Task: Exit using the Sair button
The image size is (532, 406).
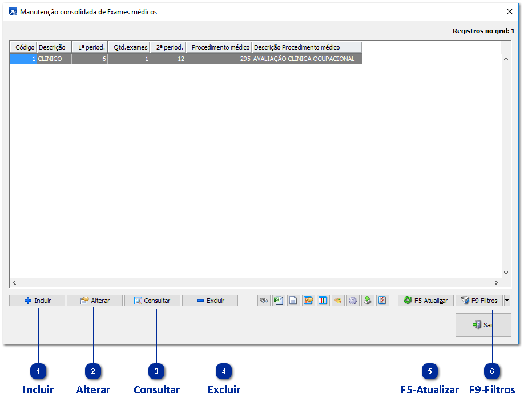Action: tap(483, 325)
